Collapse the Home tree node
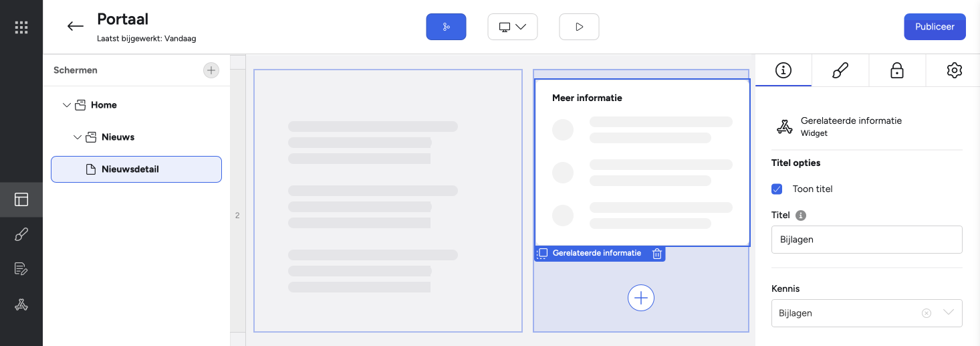 [x=66, y=105]
